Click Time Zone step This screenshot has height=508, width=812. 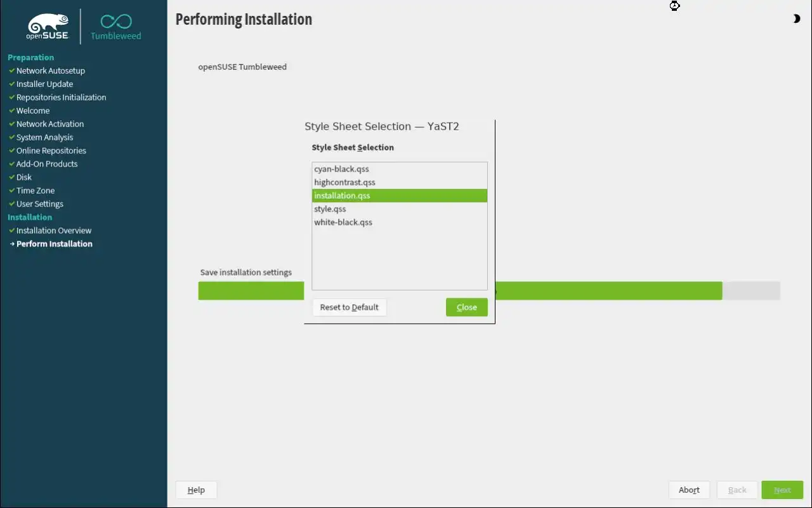click(x=36, y=190)
